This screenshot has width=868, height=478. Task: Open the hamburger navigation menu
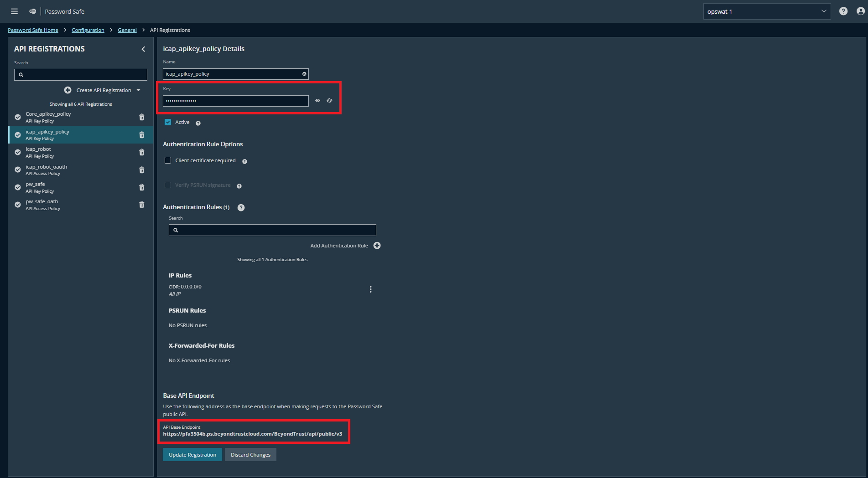click(x=15, y=11)
